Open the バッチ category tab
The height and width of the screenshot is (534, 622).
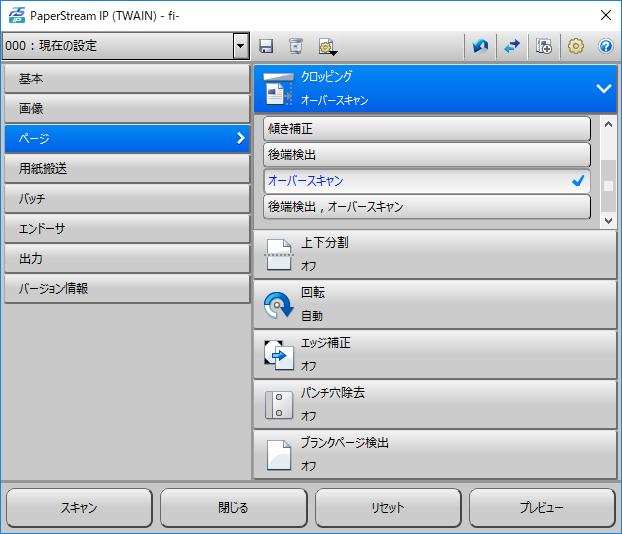coord(127,198)
